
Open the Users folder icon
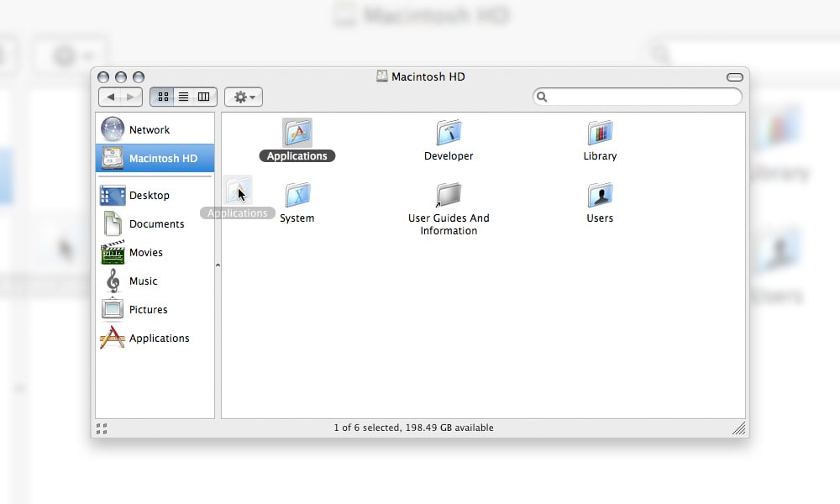pos(600,195)
